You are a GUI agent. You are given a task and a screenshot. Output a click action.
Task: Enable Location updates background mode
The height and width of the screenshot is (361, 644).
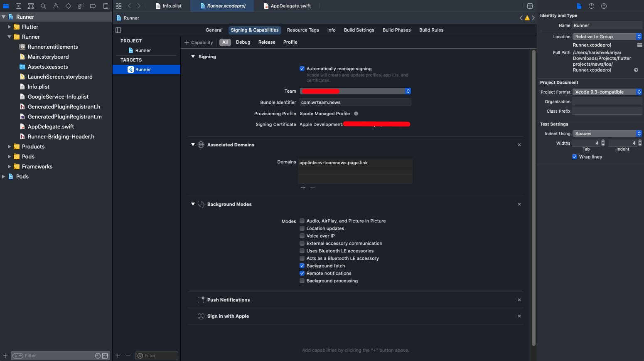click(x=302, y=228)
